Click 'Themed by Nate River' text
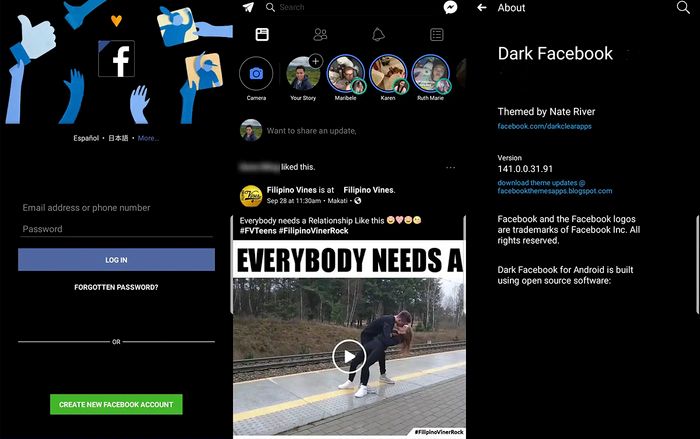 point(546,112)
